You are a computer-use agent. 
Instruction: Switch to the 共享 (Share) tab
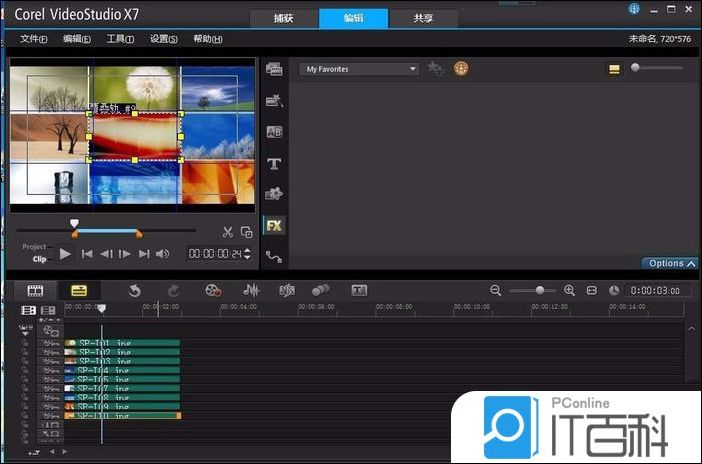424,19
